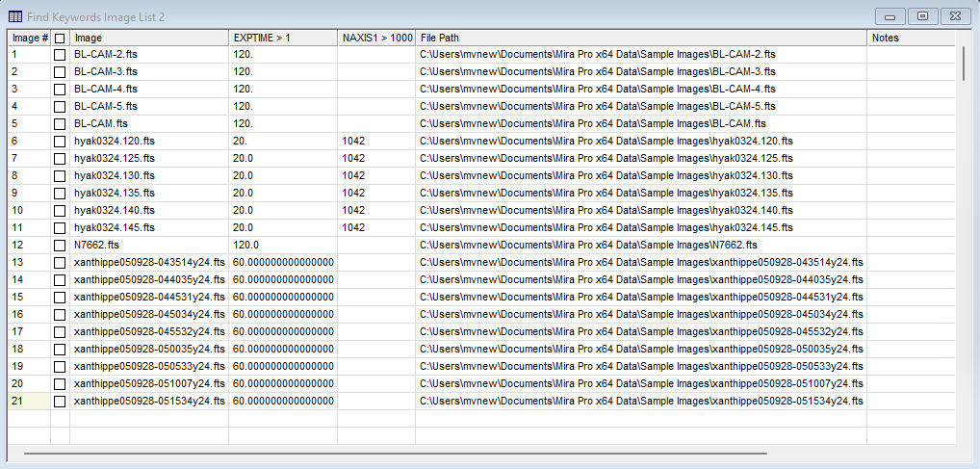Click the NAXIS1 > 1000 column header
The width and height of the screenshot is (980, 469).
click(376, 38)
